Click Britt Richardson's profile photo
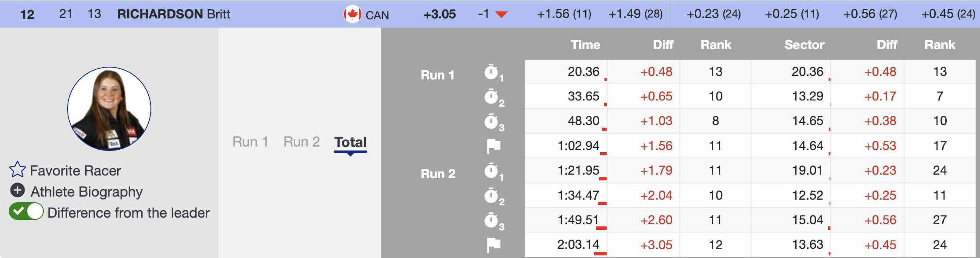 coord(109,109)
